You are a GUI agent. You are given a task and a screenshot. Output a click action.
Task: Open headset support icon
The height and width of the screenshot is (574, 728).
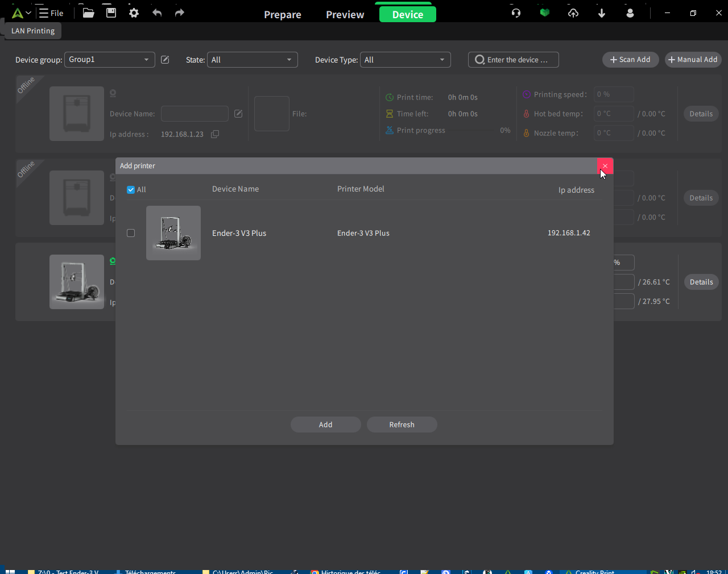pos(516,13)
